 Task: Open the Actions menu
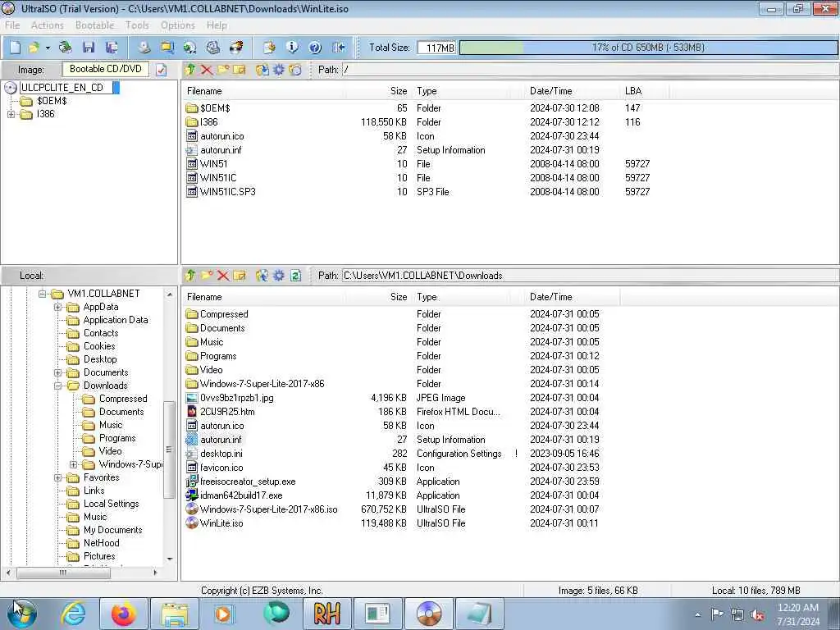click(47, 25)
